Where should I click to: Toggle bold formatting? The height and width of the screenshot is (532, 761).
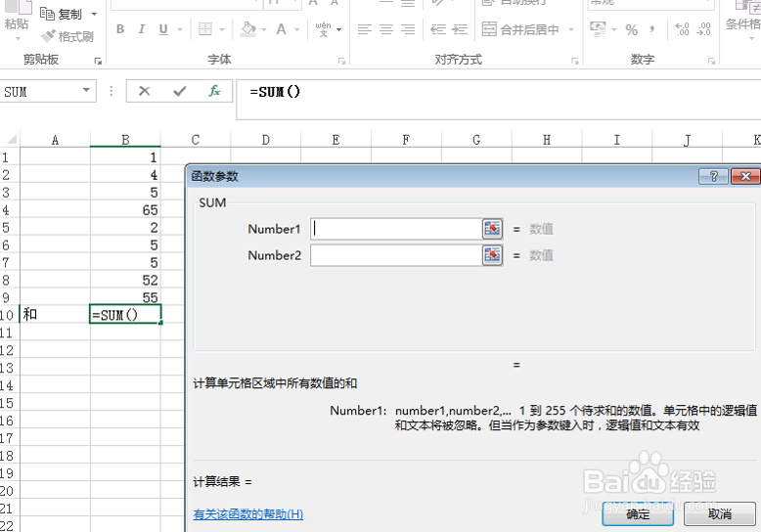[x=120, y=29]
